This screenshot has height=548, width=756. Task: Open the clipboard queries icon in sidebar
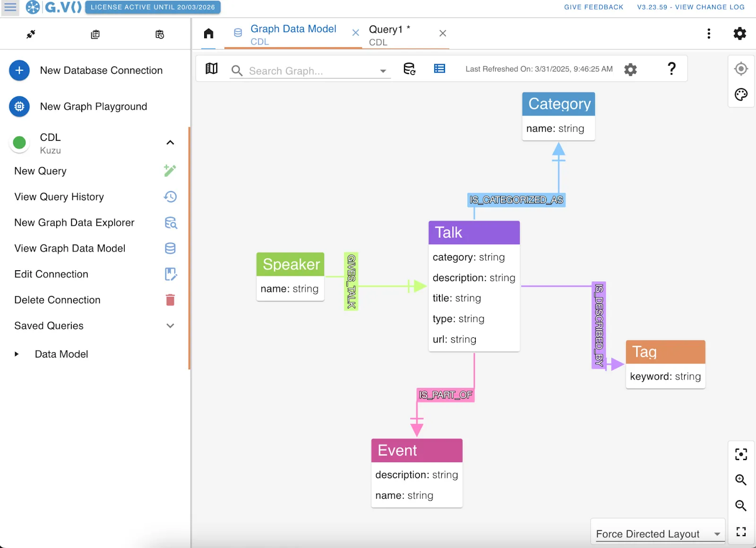[x=95, y=34]
